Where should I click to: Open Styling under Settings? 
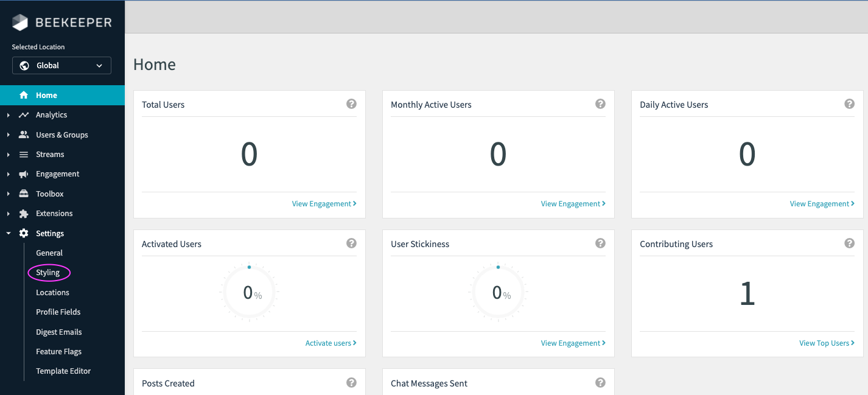point(48,273)
